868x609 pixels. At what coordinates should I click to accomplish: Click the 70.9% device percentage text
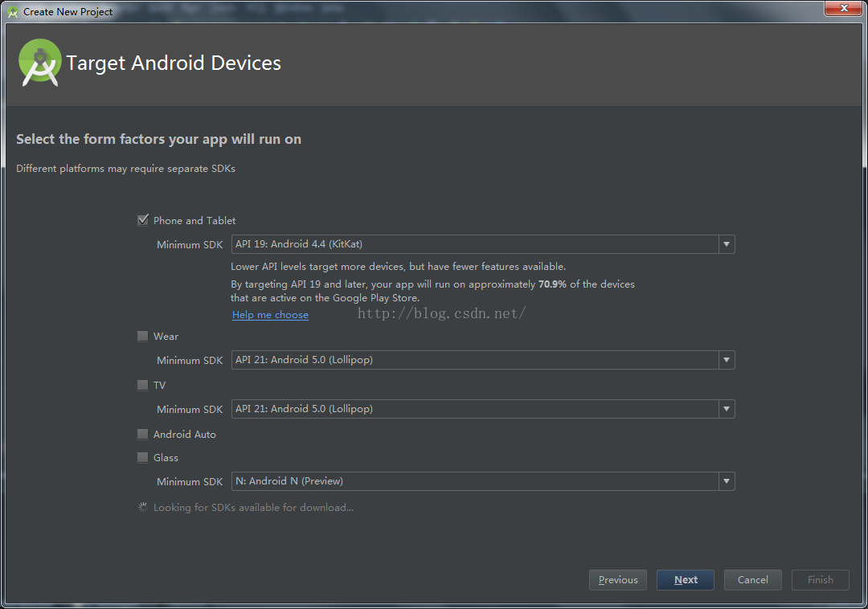point(552,284)
